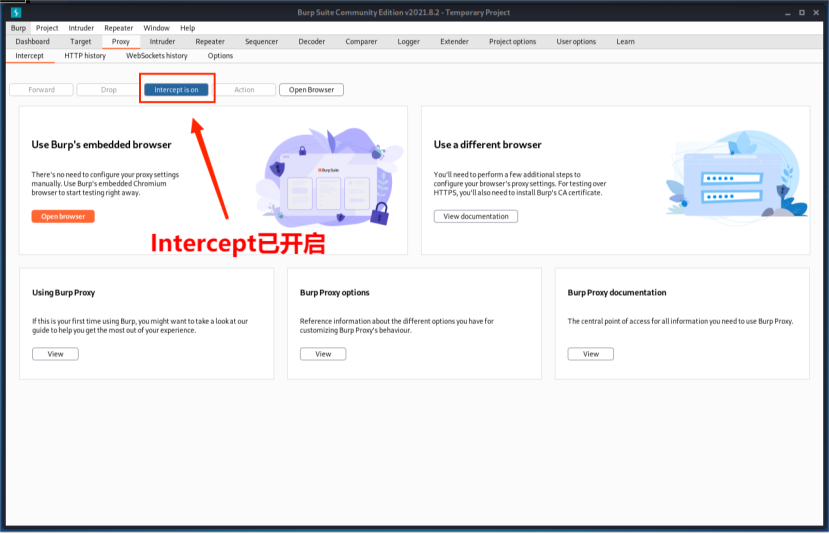Open the User options tab

576,42
